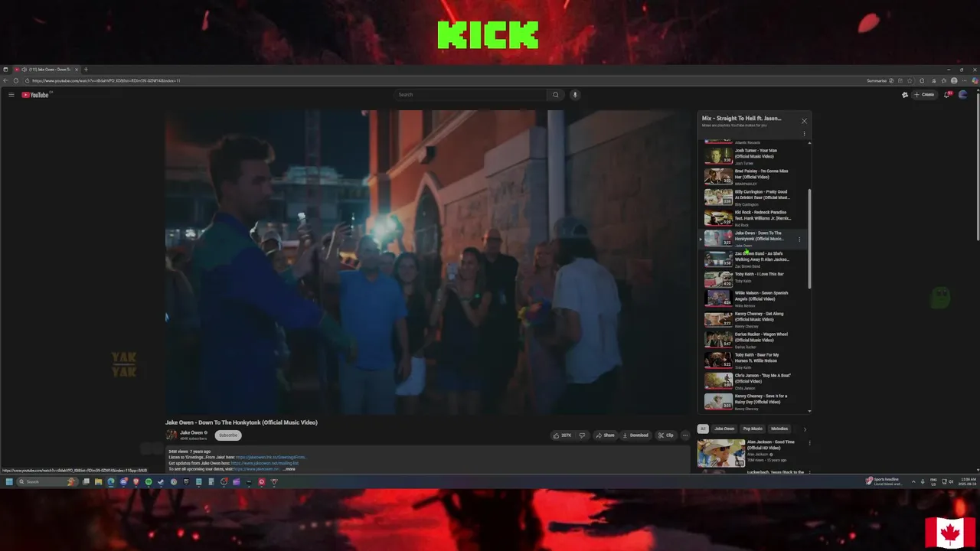
Task: Select Darius Rucker - Wagon Wheel
Action: click(754, 340)
